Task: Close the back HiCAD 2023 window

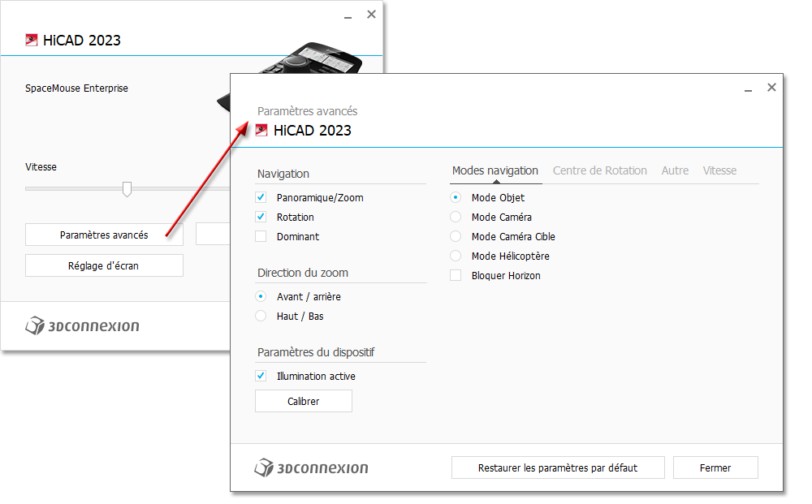Action: click(x=371, y=15)
